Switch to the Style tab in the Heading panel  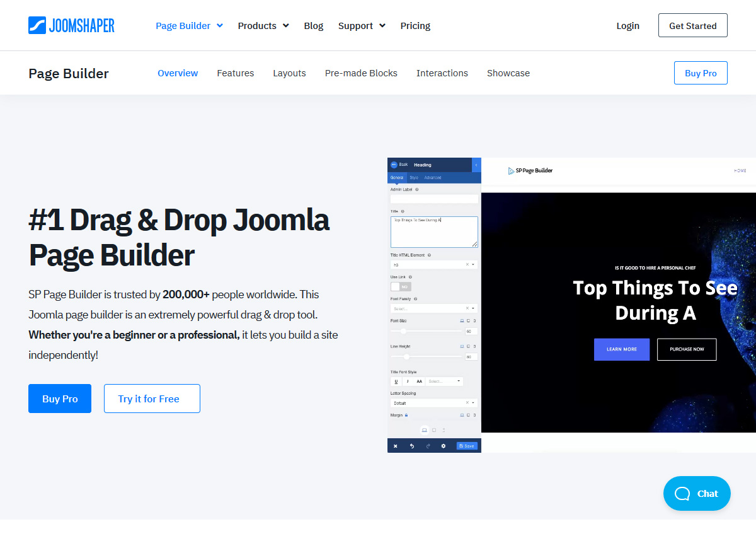pyautogui.click(x=413, y=177)
